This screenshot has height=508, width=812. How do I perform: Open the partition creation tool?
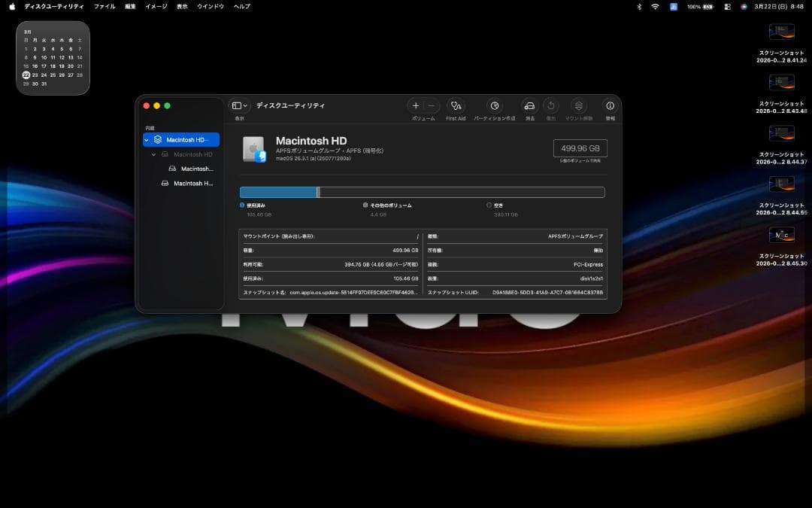[x=495, y=106]
